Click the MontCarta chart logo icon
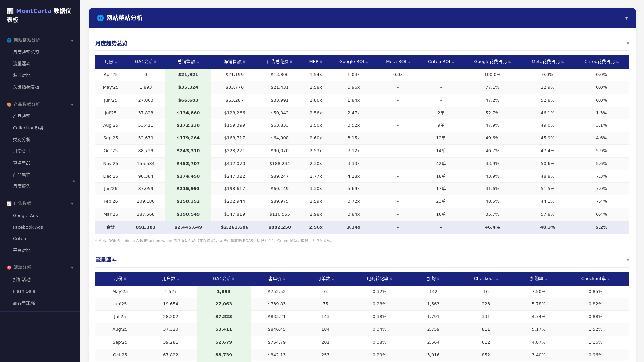 10,11
